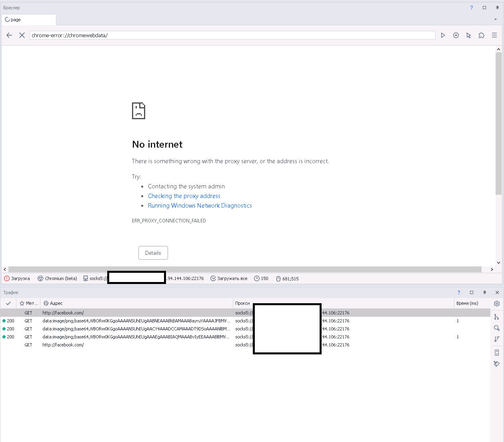Select the last http://facebook.com/ traffic row
The height and width of the screenshot is (442, 504).
[245, 345]
